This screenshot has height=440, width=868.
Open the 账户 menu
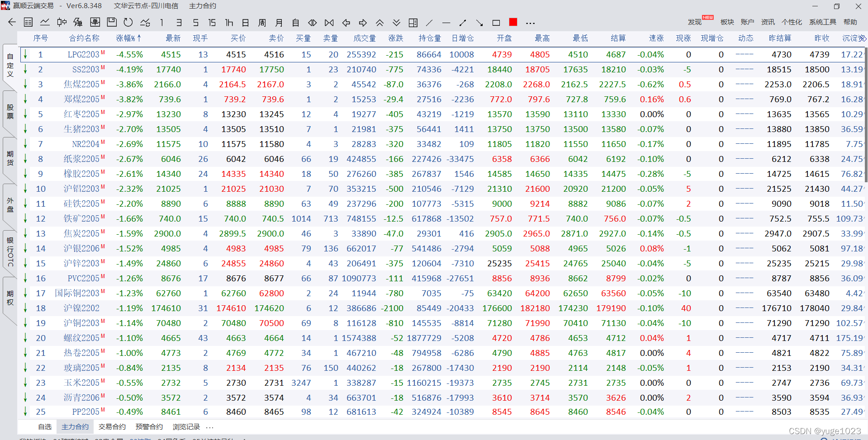pos(747,22)
